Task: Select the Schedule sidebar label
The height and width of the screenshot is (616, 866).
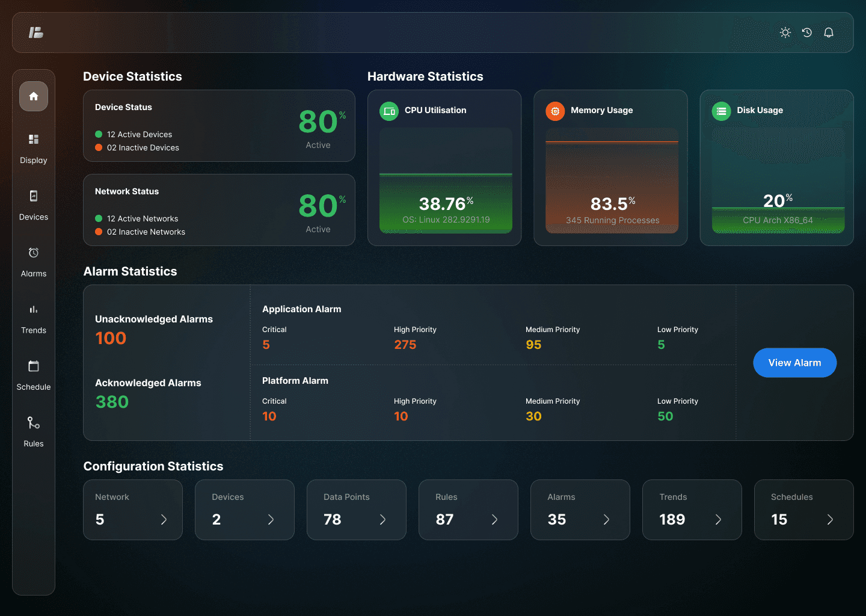Action: [x=34, y=387]
